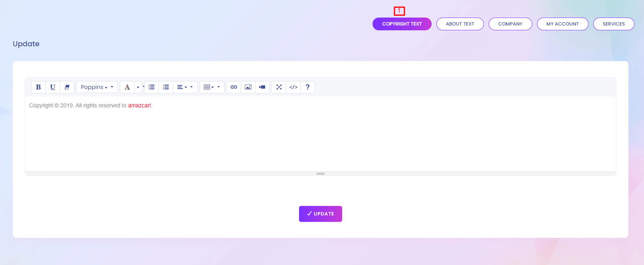Insert an ordered numbered list
This screenshot has height=265, width=644.
(166, 87)
